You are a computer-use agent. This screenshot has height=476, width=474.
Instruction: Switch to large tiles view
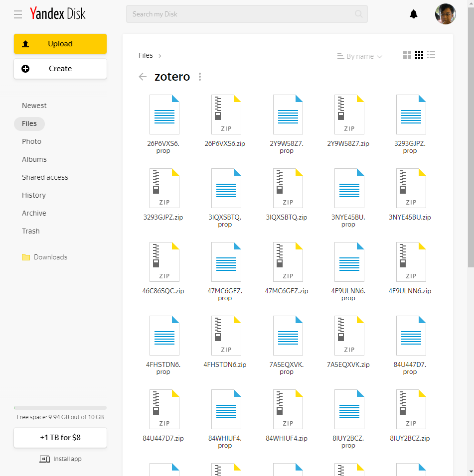[x=407, y=55]
